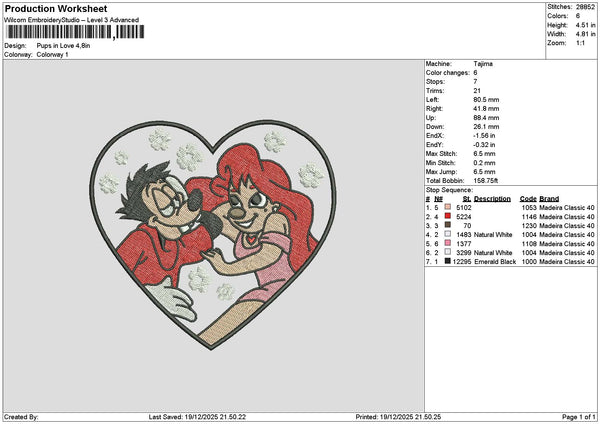Click the black swatch for Emerald Black
The height and width of the screenshot is (424, 600).
pos(448,261)
